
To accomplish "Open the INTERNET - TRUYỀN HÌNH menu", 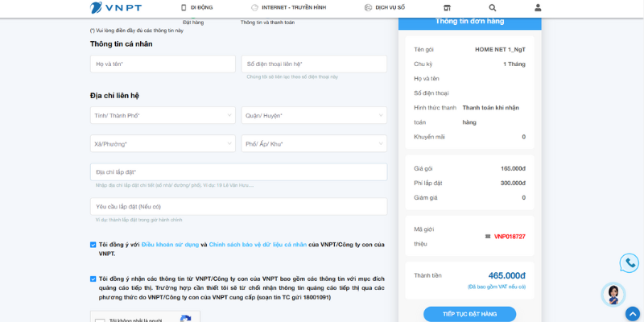I will pyautogui.click(x=294, y=7).
